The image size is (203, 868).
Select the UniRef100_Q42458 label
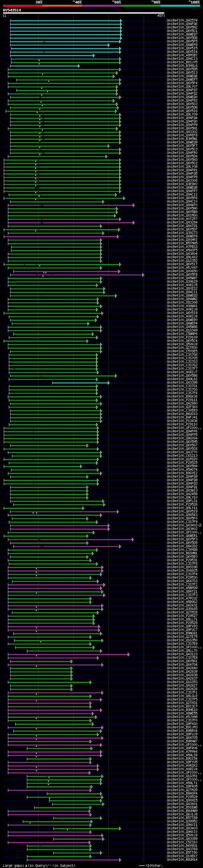[182, 494]
